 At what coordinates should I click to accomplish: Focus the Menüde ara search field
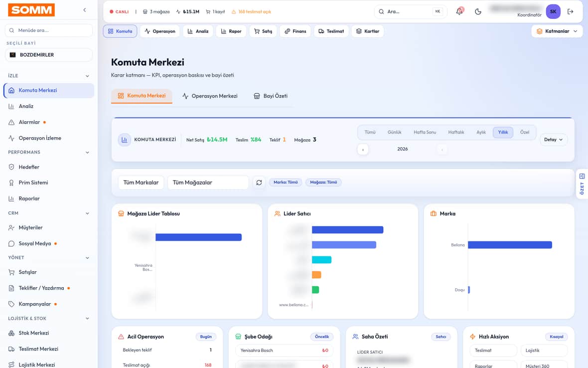click(x=49, y=30)
